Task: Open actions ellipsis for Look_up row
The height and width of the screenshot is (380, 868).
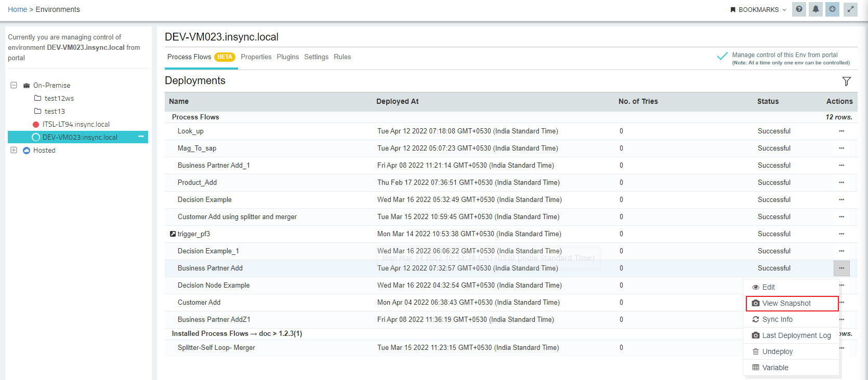Action: [841, 131]
